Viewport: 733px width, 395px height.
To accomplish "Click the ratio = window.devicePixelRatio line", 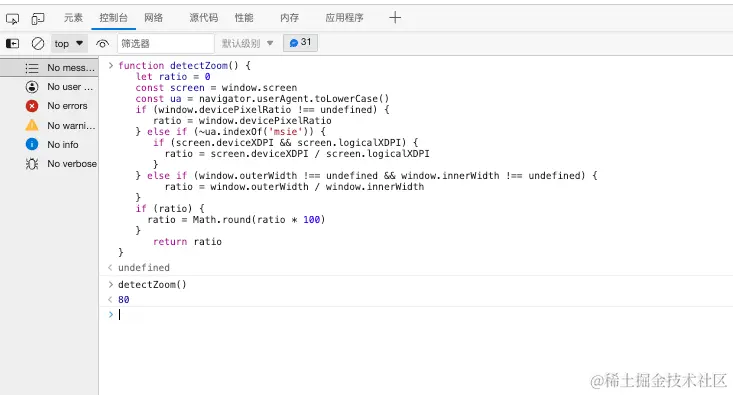I will tap(242, 121).
